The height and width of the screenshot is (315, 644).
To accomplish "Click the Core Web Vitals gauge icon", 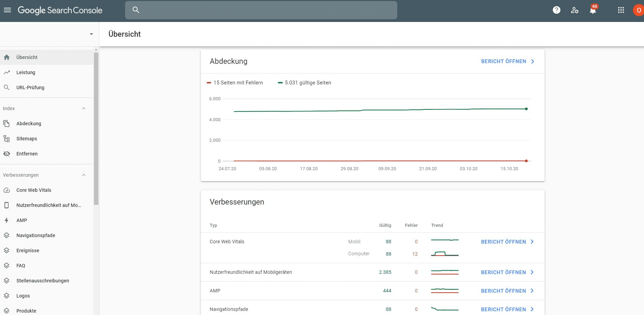I will [x=7, y=190].
